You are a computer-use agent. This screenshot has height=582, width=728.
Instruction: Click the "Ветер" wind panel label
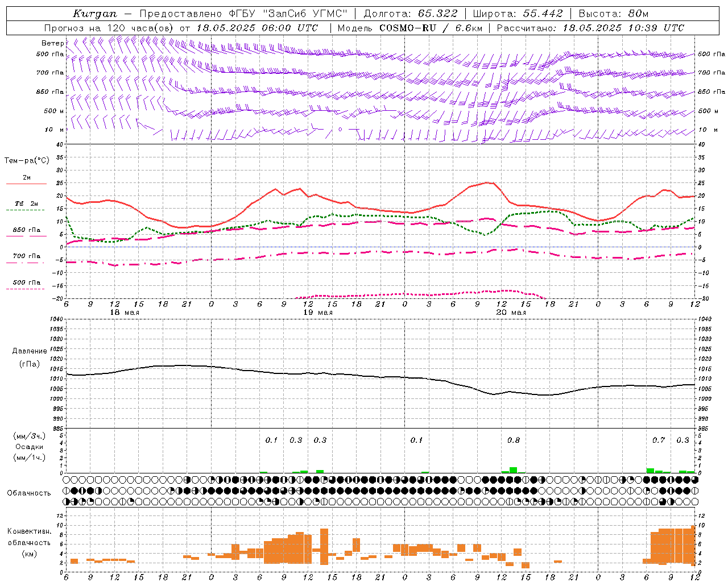pyautogui.click(x=53, y=43)
